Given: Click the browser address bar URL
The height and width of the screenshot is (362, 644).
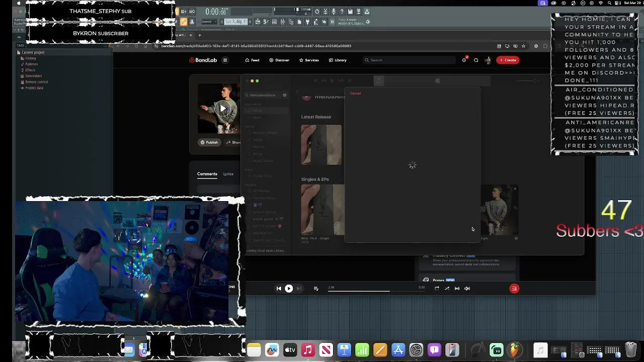Looking at the screenshot, I should pos(256,46).
